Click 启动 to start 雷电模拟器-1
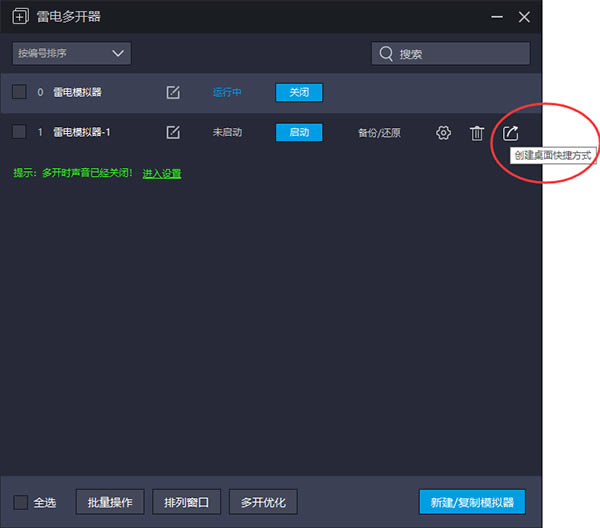This screenshot has height=528, width=600. [x=299, y=132]
